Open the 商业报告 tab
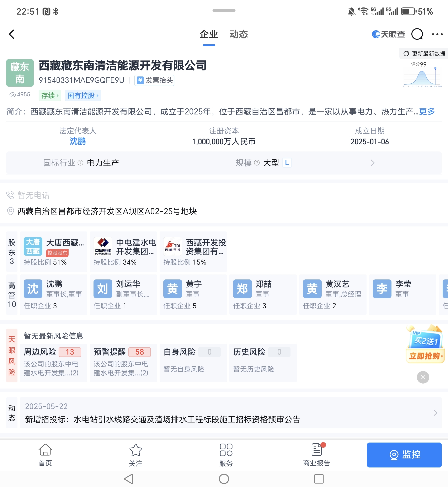The image size is (448, 487). point(317,455)
